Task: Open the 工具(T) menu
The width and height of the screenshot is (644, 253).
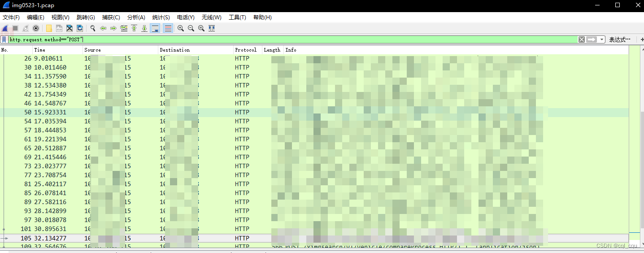Action: [237, 17]
